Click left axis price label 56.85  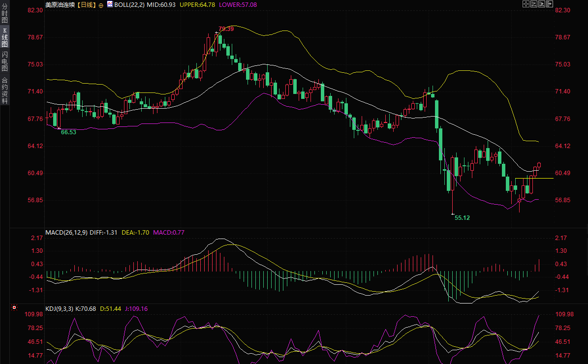point(35,200)
